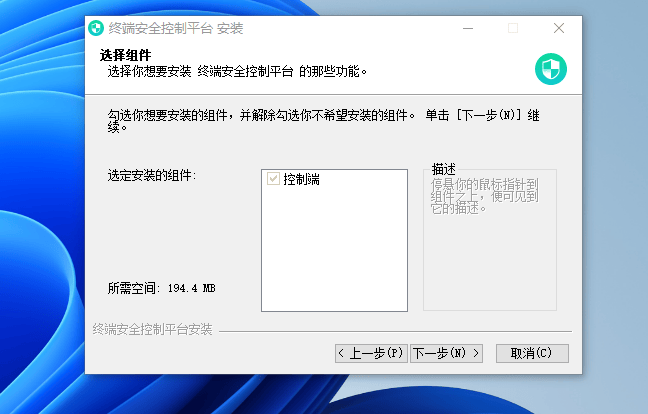Click empty area of the component list box
Viewport: 648px width, 414px height.
(334, 250)
